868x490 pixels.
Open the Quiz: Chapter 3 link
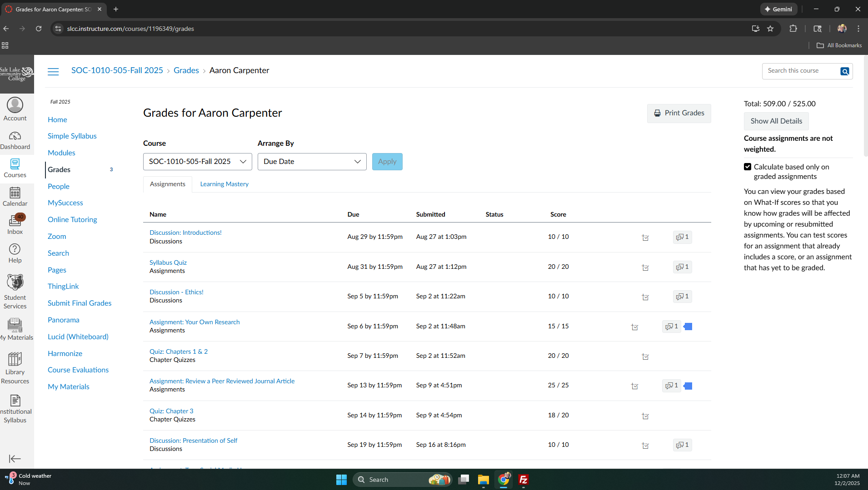(171, 411)
